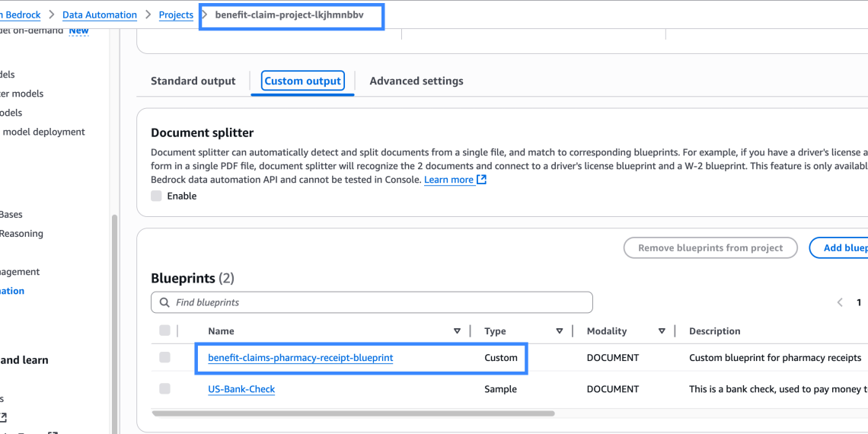Tick the select-all blueprints header checkbox

164,330
